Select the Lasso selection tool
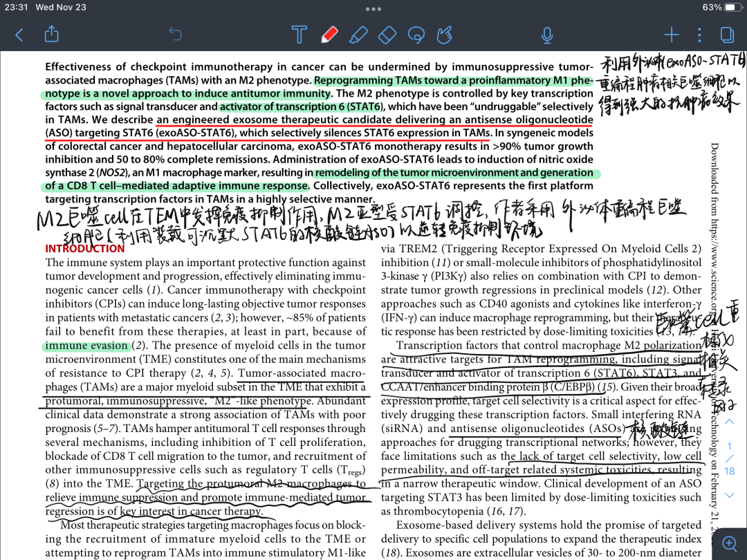The width and height of the screenshot is (747, 560). pos(416,35)
